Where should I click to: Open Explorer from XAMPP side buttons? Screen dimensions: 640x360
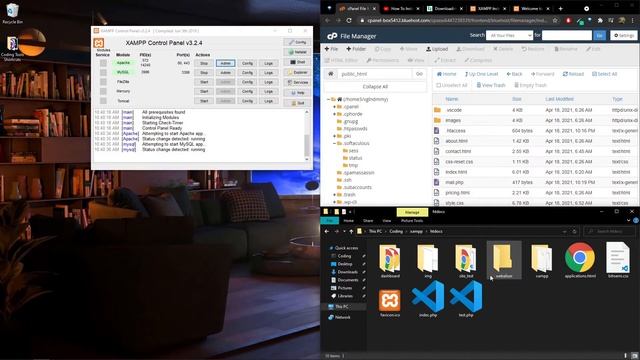pos(298,72)
